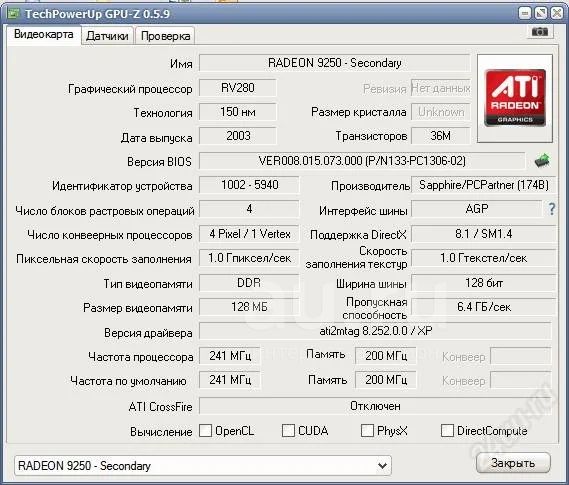Click the green BIOS save chip icon
The height and width of the screenshot is (485, 569).
click(x=542, y=160)
